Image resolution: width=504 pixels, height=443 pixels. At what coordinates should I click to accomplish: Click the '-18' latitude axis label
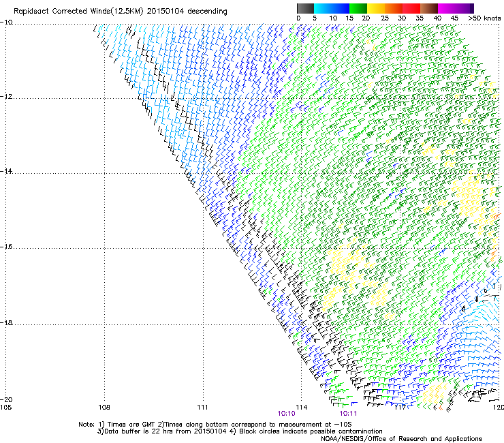[6, 322]
